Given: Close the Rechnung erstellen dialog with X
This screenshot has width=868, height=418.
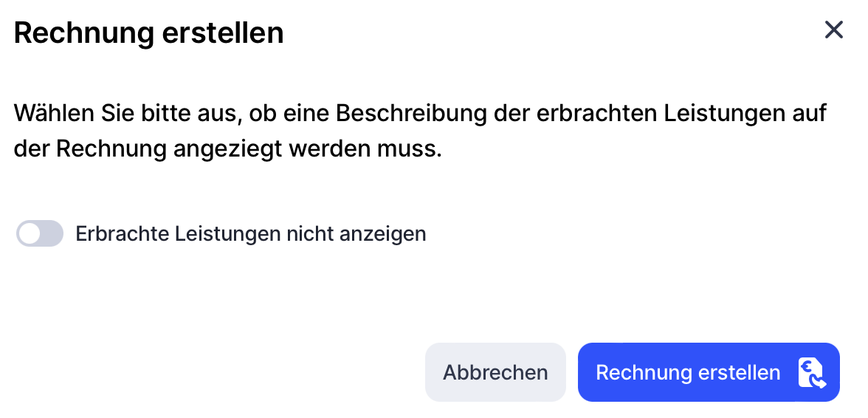Looking at the screenshot, I should tap(833, 30).
